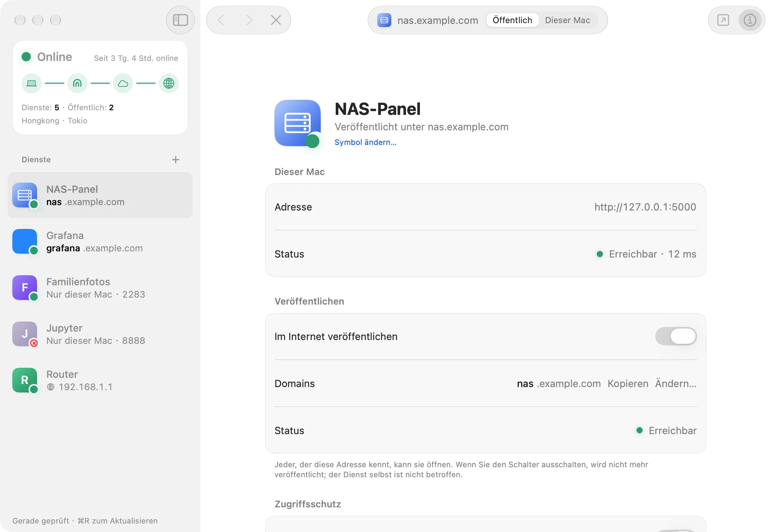Open Router service entry
Screen dimensions: 771x532
(100, 380)
